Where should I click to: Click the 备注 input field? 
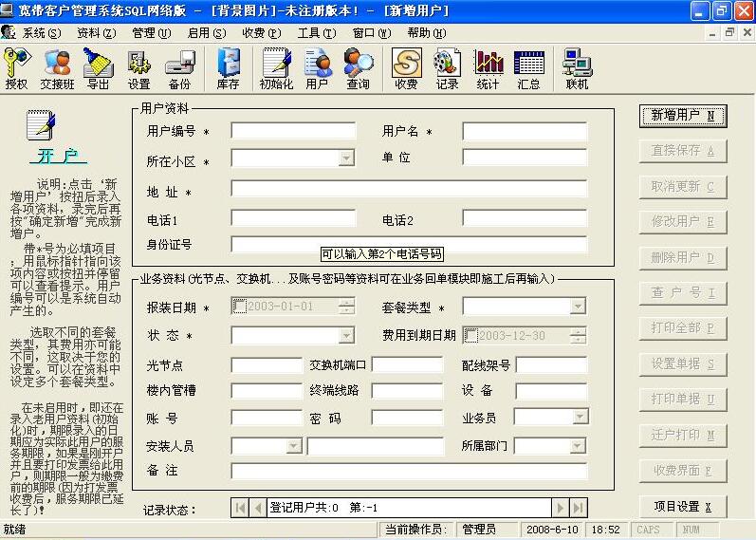coord(409,471)
